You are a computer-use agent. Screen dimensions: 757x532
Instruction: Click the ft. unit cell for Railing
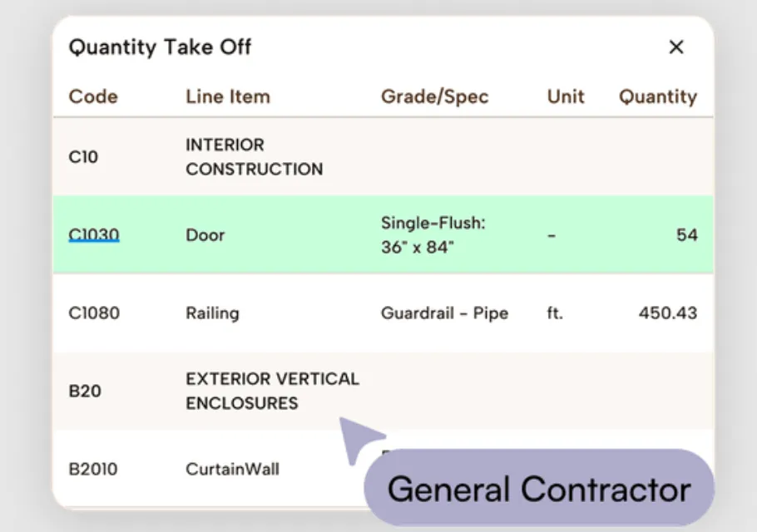click(x=555, y=313)
